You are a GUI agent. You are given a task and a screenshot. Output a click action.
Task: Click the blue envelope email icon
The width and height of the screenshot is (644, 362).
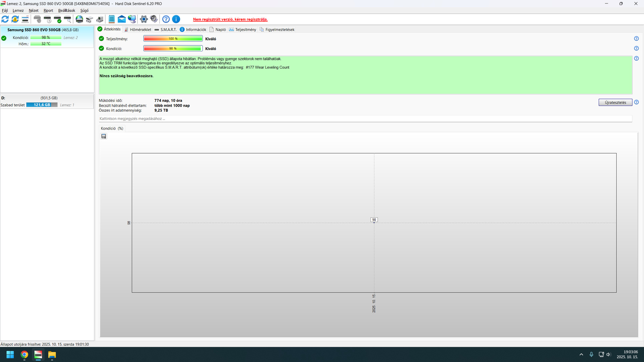pyautogui.click(x=122, y=19)
